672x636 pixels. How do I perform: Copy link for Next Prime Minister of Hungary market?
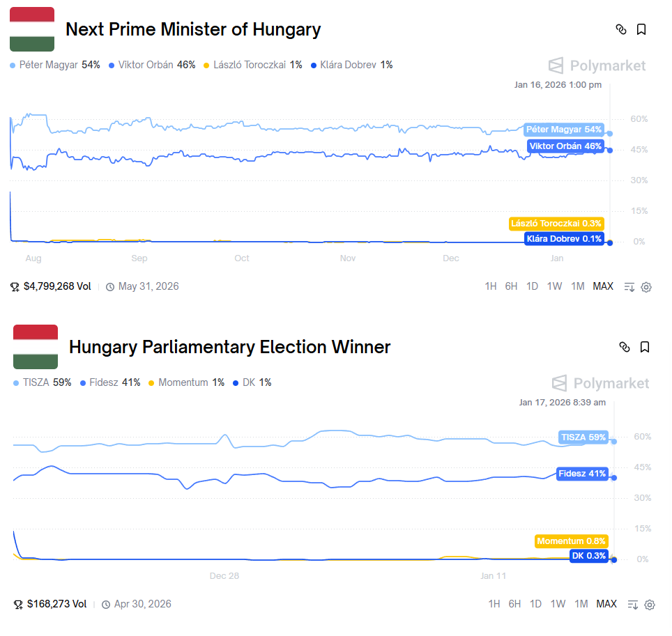621,29
